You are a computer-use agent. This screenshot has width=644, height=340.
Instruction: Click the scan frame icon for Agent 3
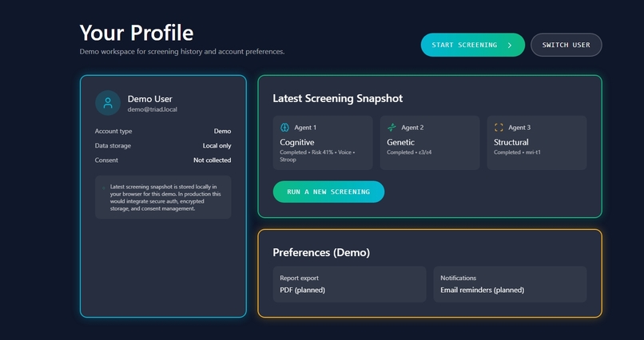[499, 128]
